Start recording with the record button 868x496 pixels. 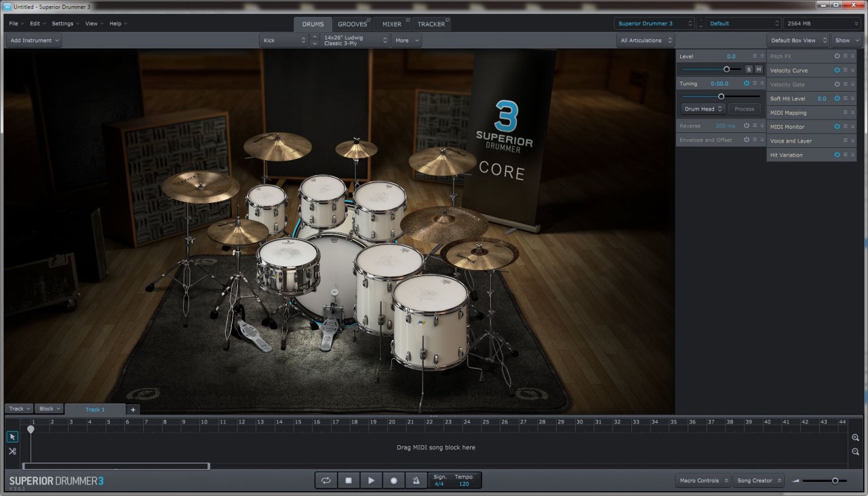coord(393,480)
